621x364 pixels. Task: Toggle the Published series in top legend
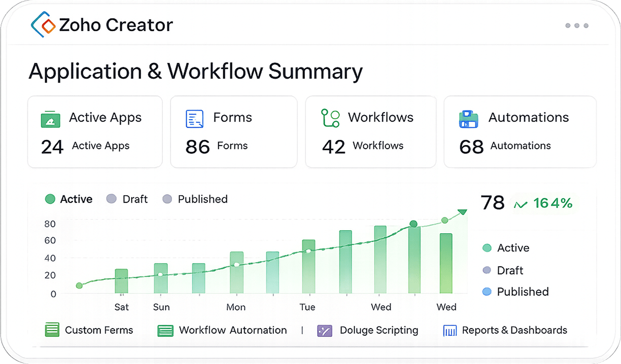[195, 199]
